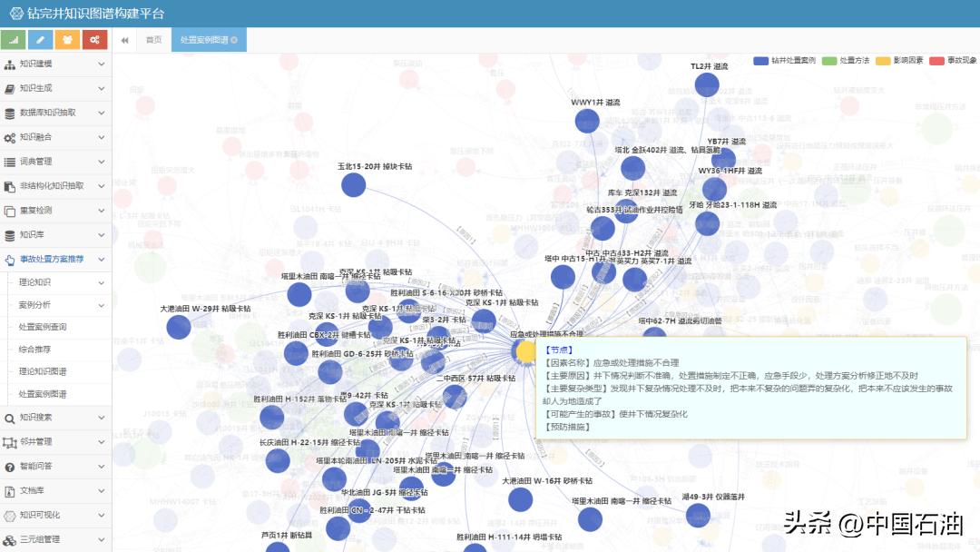Click the database icon beside 知识库
This screenshot has height=552, width=980.
pyautogui.click(x=9, y=235)
